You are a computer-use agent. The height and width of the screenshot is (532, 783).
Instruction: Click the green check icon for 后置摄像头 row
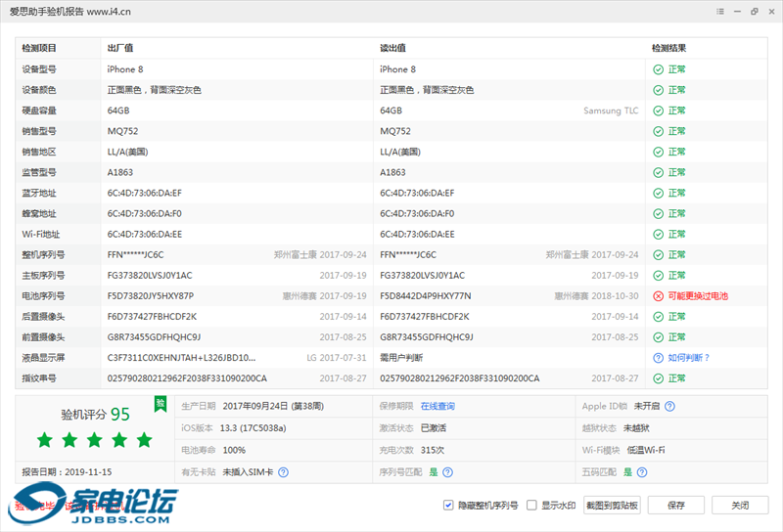click(x=658, y=317)
